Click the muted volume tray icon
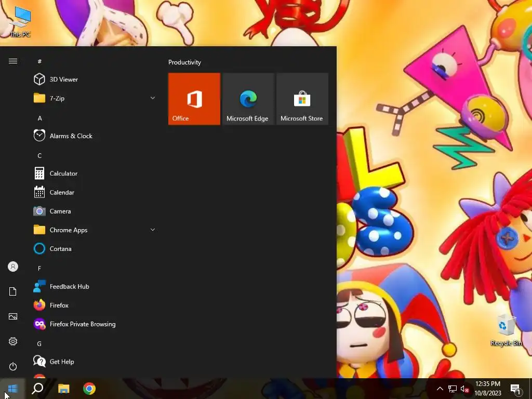 pos(464,389)
